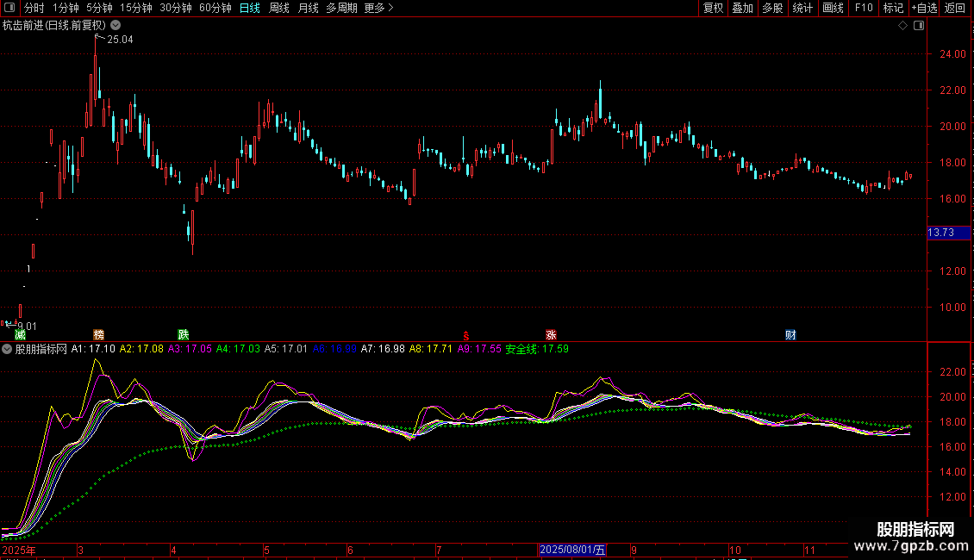Click the blue 13.73 price label

(x=939, y=233)
